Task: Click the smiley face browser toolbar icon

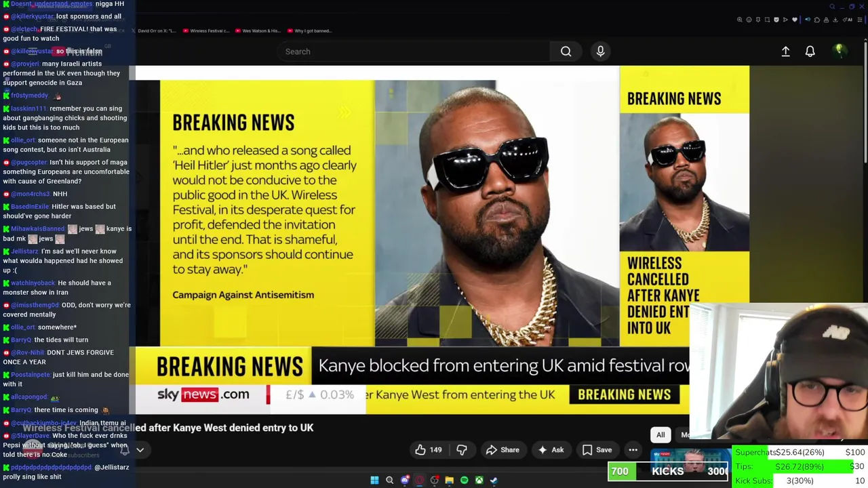Action: point(749,20)
